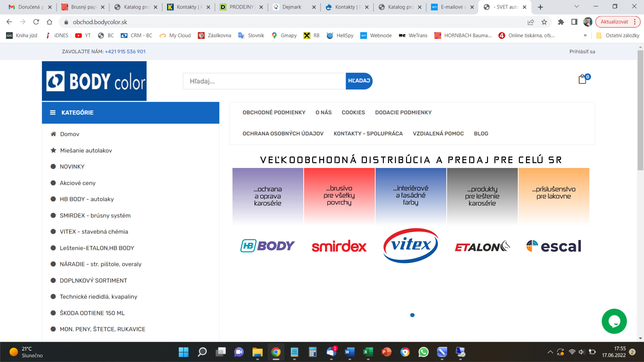Open WhatsApp from the taskbar

tap(423, 352)
